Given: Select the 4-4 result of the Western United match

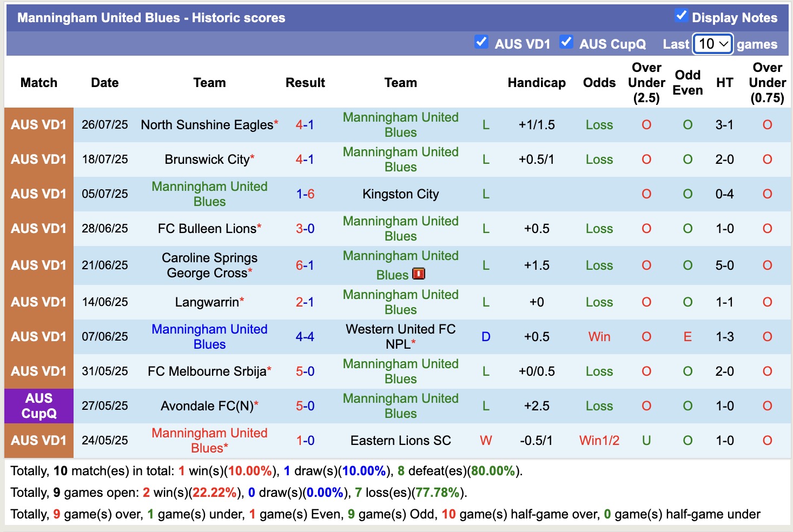Looking at the screenshot, I should click(305, 336).
